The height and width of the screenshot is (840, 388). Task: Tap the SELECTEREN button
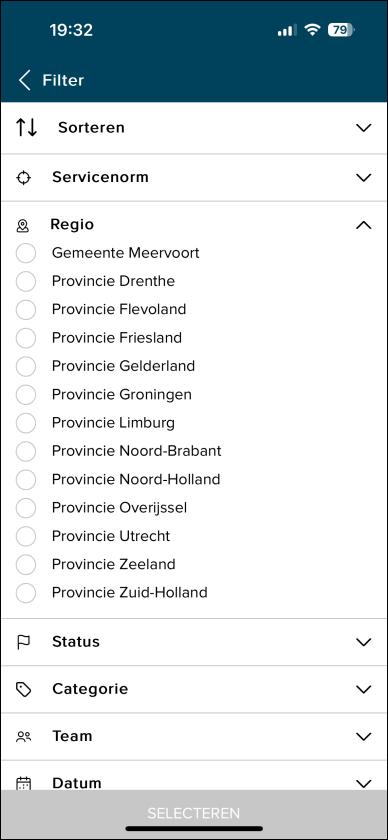point(194,813)
